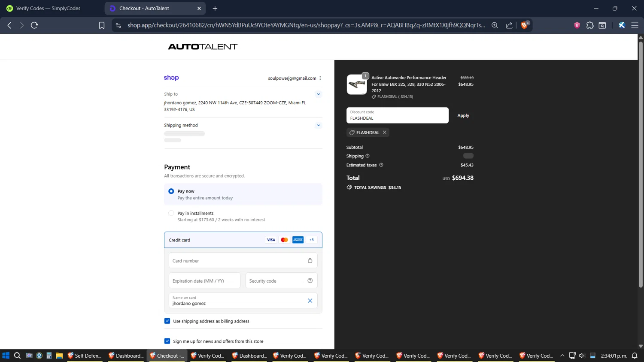The image size is (644, 362).
Task: Go back with browser back arrow
Action: coord(9,25)
